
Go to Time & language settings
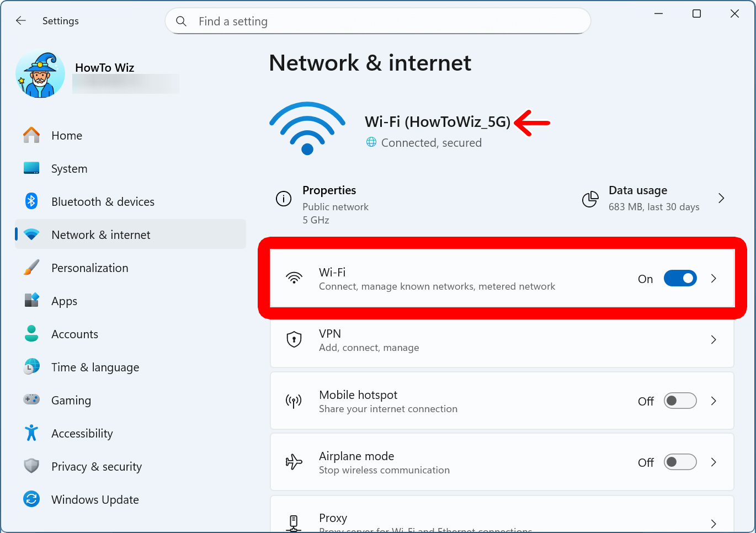click(x=95, y=367)
